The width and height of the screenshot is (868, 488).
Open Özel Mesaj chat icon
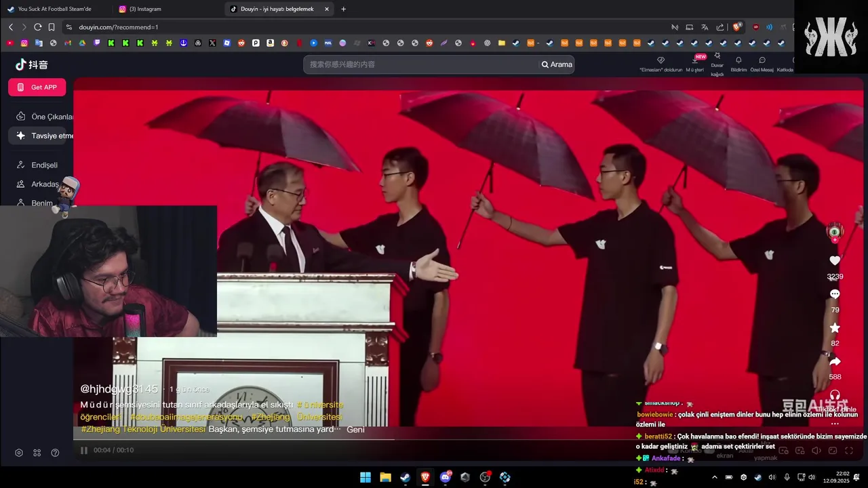(762, 60)
